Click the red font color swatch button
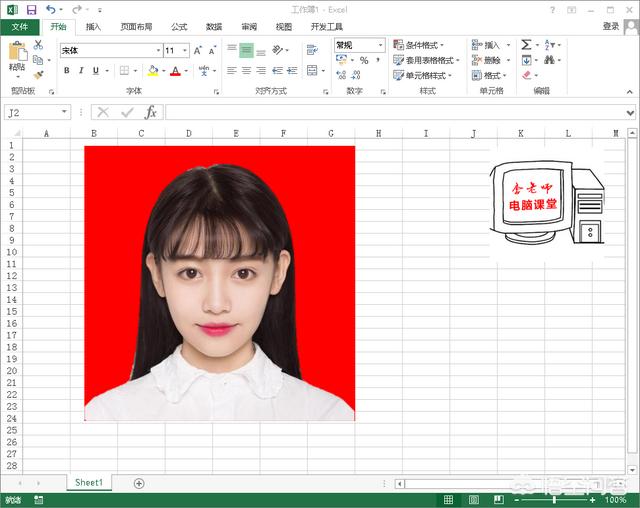This screenshot has height=508, width=640. click(x=174, y=71)
